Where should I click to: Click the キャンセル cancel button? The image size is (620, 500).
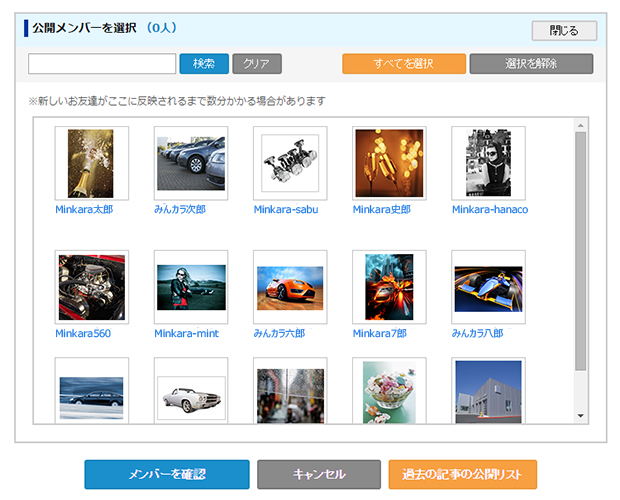[319, 474]
